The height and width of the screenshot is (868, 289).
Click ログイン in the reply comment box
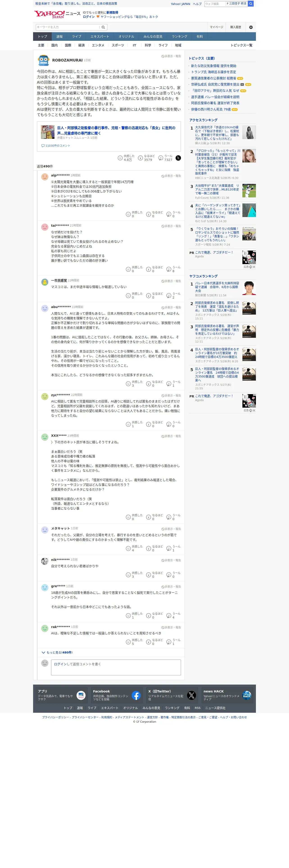60,664
